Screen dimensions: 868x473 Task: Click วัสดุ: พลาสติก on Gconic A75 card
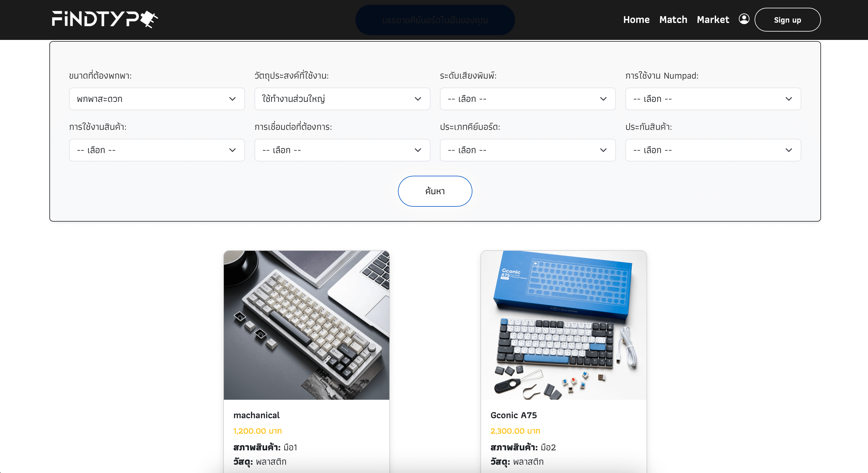pos(517,462)
